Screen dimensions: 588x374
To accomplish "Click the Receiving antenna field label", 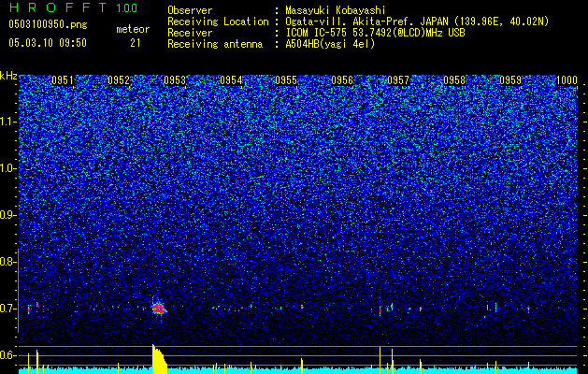I will click(215, 44).
